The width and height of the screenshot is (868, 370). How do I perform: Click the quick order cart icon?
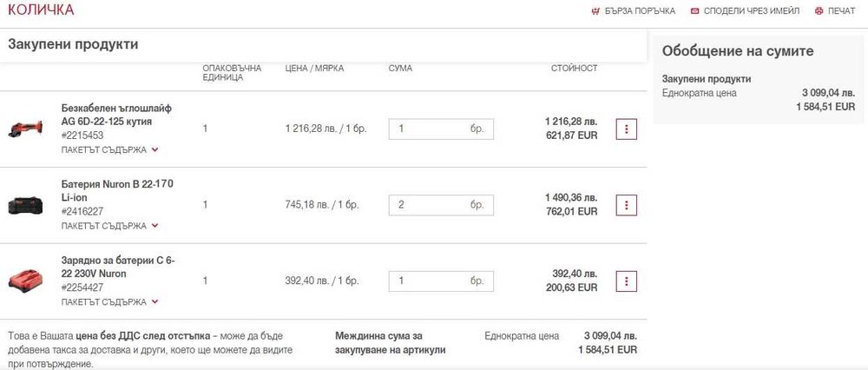[595, 11]
